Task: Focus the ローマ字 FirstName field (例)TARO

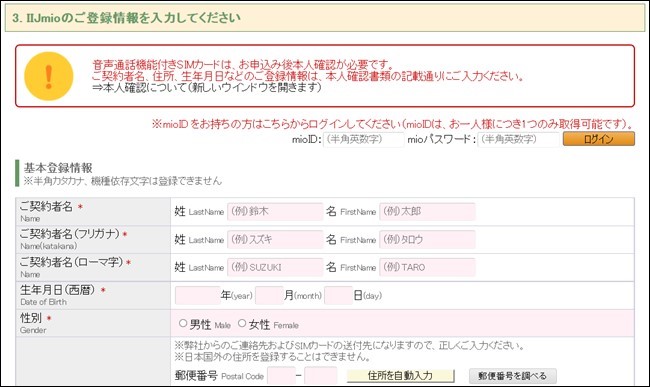Action: 427,267
